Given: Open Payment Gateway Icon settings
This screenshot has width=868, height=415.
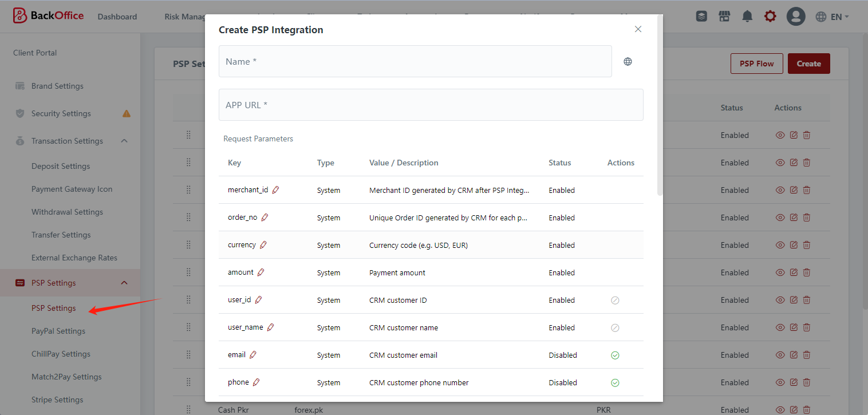Looking at the screenshot, I should coord(72,189).
